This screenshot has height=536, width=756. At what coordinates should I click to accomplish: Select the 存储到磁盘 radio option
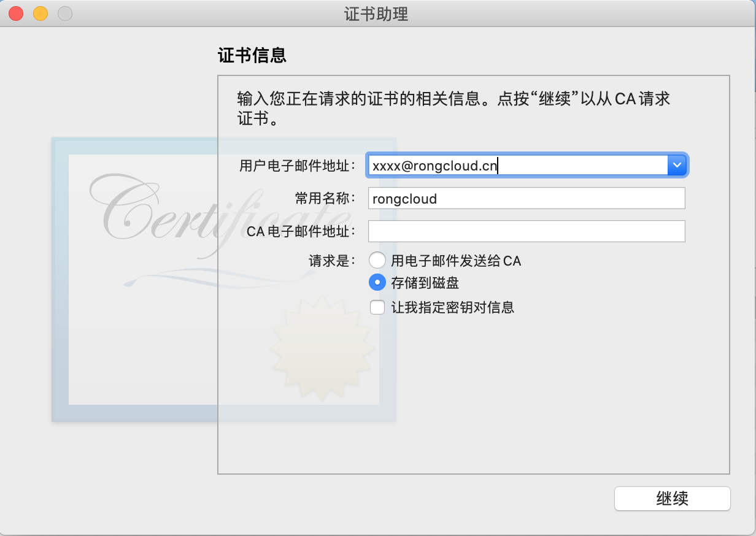(377, 283)
